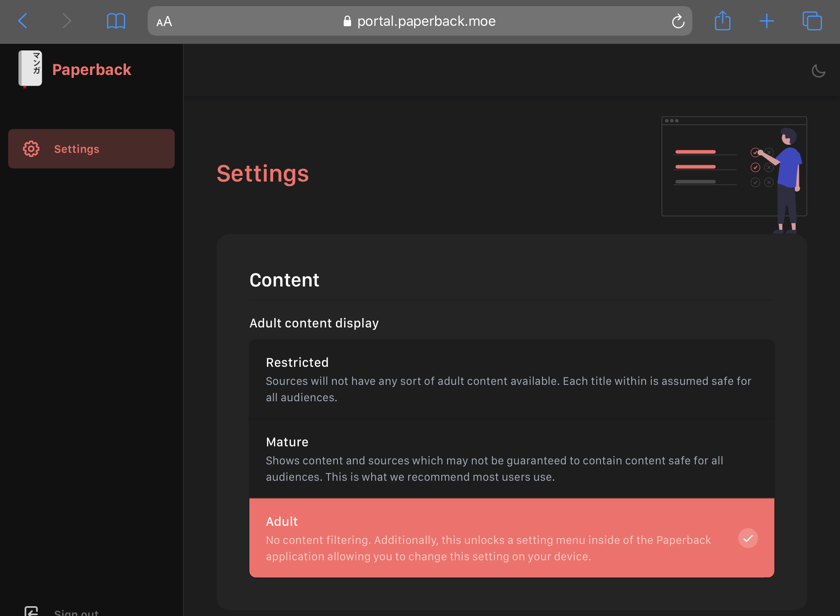840x616 pixels.
Task: Open the Paperback brand name link
Action: point(92,70)
